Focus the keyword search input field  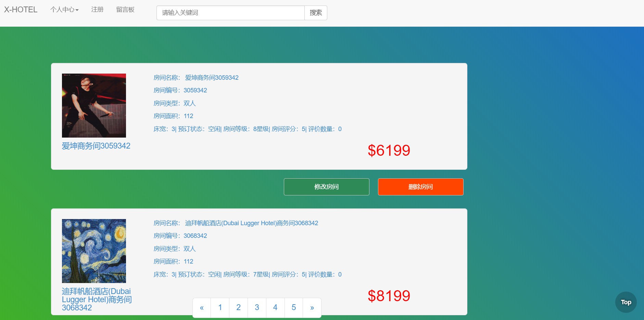pos(230,13)
